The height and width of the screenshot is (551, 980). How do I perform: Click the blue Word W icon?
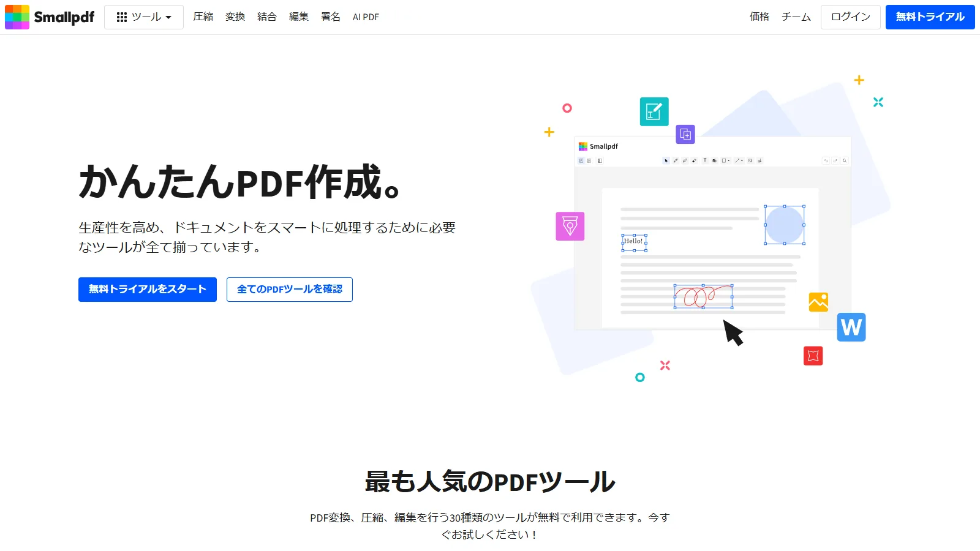[x=851, y=327]
